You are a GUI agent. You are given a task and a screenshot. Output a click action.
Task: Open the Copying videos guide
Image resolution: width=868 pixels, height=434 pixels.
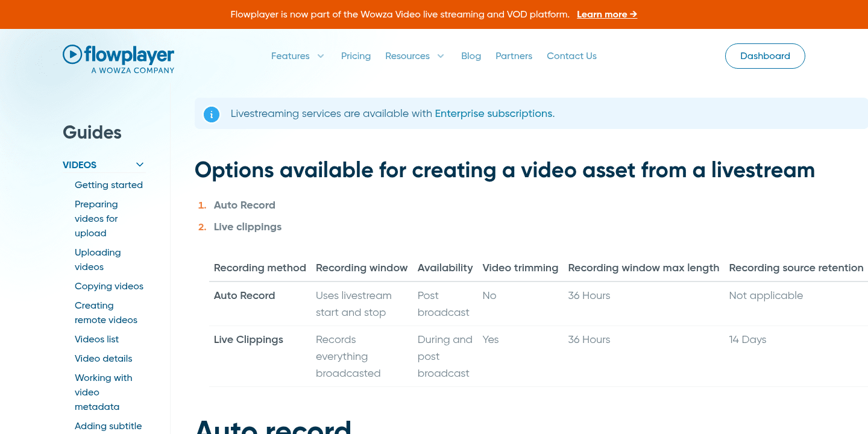[x=109, y=286]
